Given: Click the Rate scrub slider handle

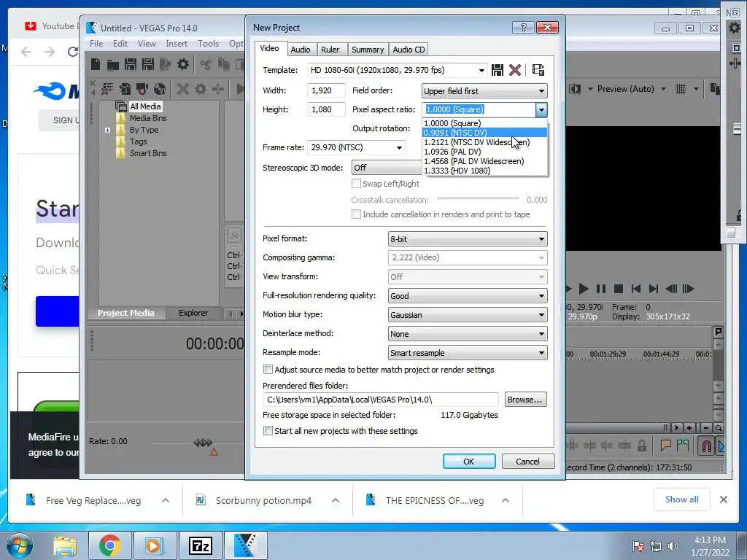Looking at the screenshot, I should [x=203, y=443].
